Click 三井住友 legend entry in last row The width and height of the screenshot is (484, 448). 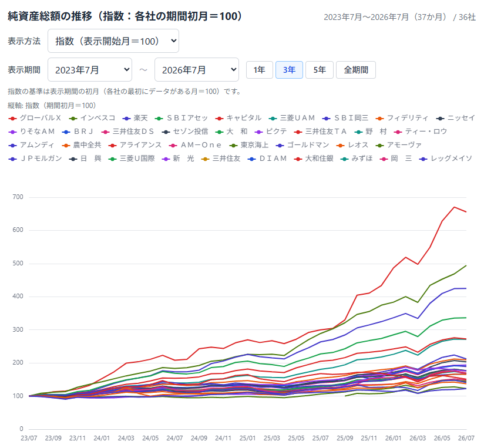click(220, 159)
